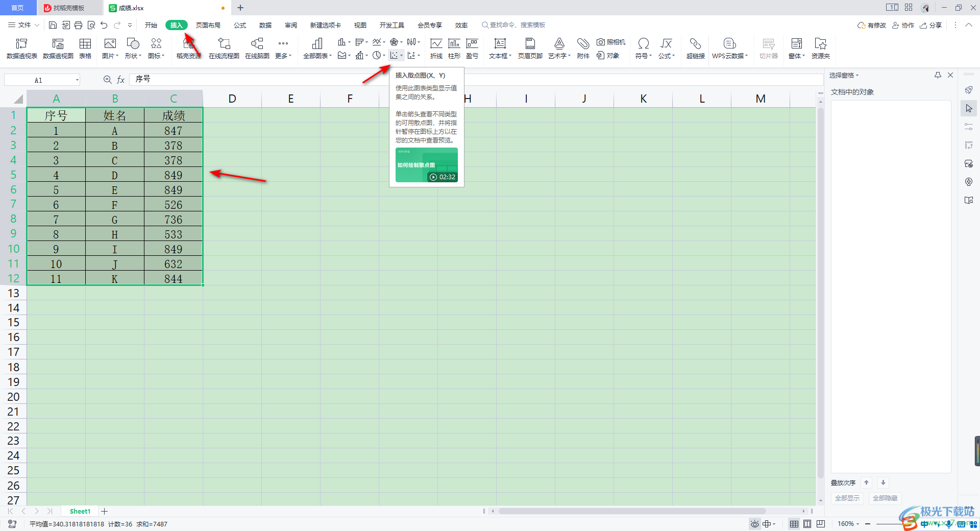980x531 pixels.
Task: Open the 资源夹 resource folder
Action: (820, 49)
